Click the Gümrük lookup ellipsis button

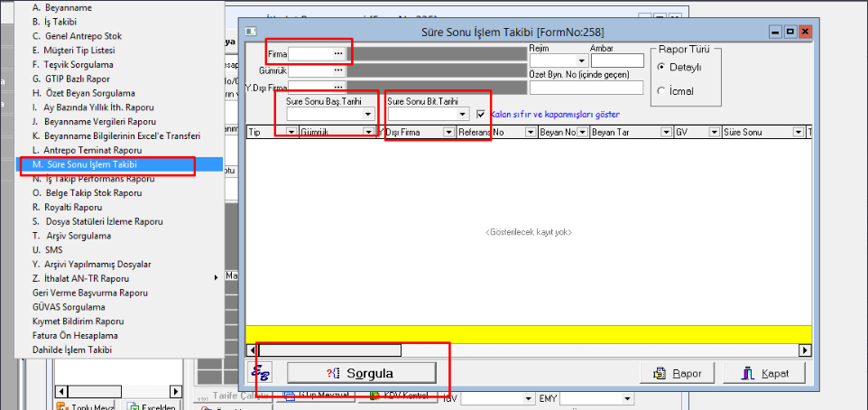pos(338,71)
